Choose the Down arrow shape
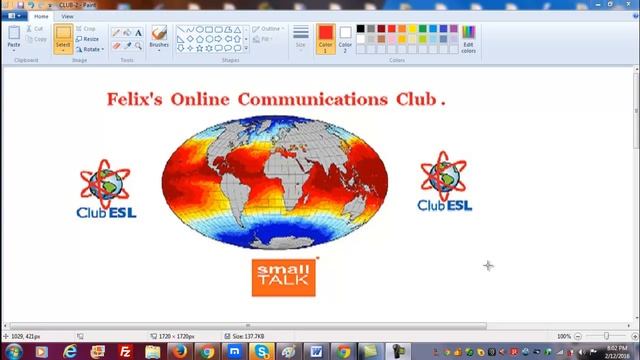 [180, 48]
